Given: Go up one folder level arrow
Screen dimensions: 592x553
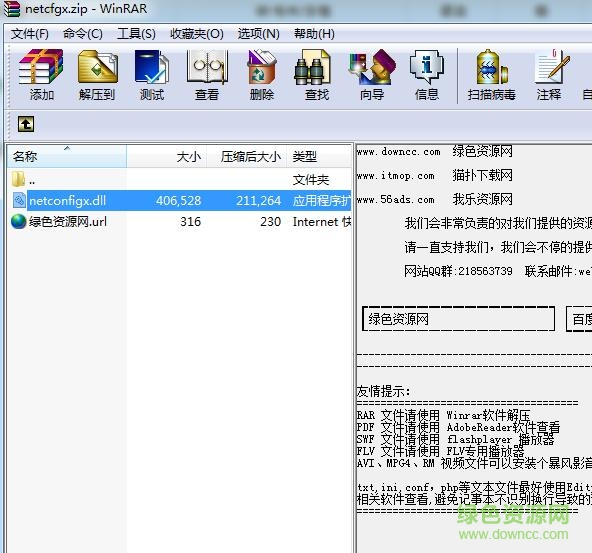Looking at the screenshot, I should [26, 124].
